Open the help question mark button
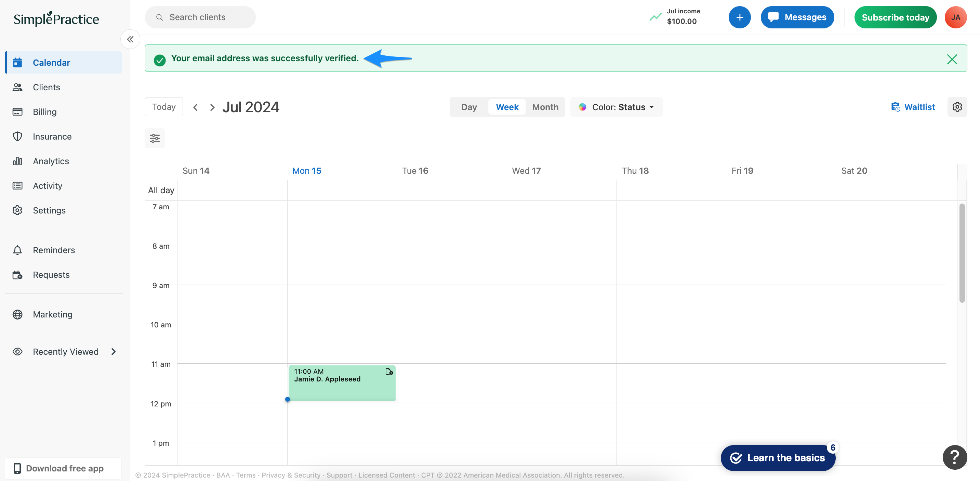The image size is (980, 481). tap(954, 457)
